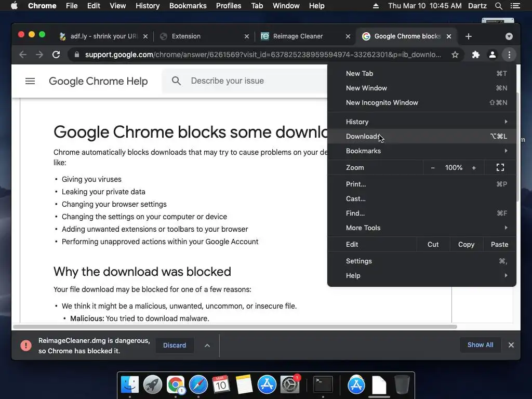
Task: Close the downloads bar
Action: coord(511,345)
